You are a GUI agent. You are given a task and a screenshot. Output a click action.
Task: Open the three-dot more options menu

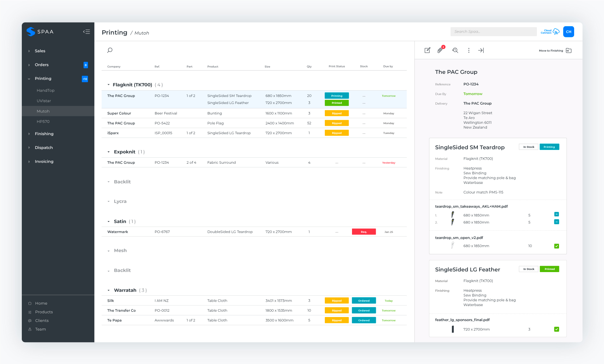click(469, 50)
